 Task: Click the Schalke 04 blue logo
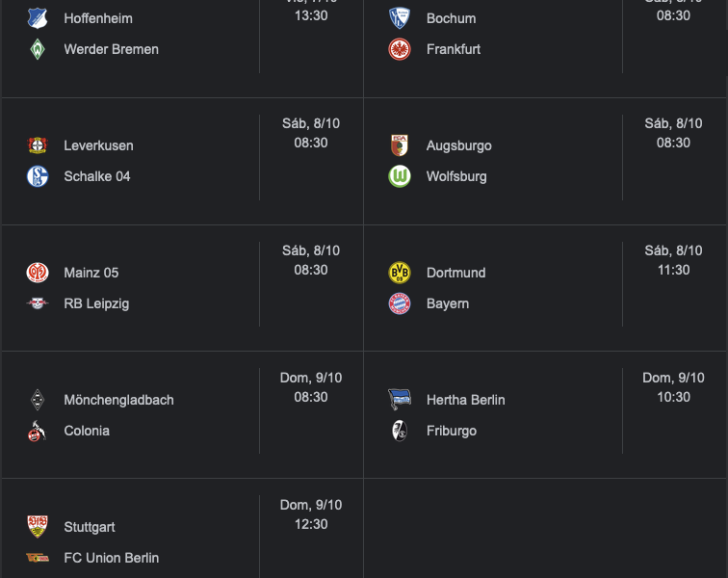38,176
